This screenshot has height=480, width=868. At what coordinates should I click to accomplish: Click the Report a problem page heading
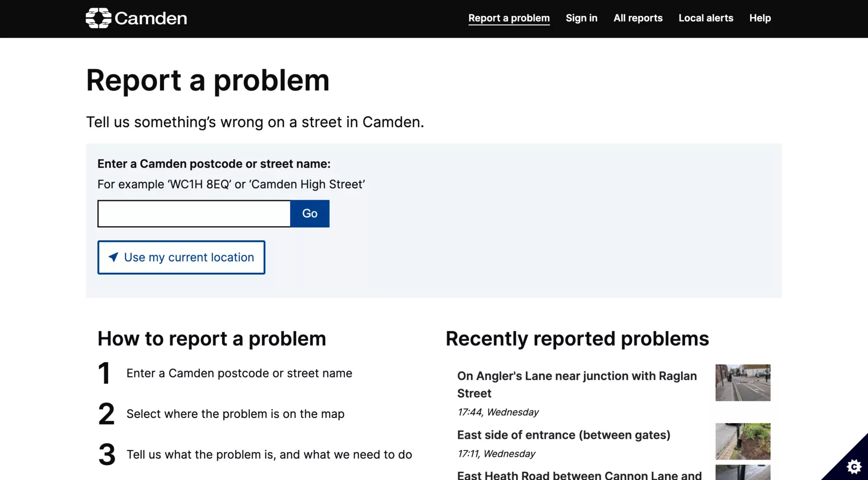208,80
